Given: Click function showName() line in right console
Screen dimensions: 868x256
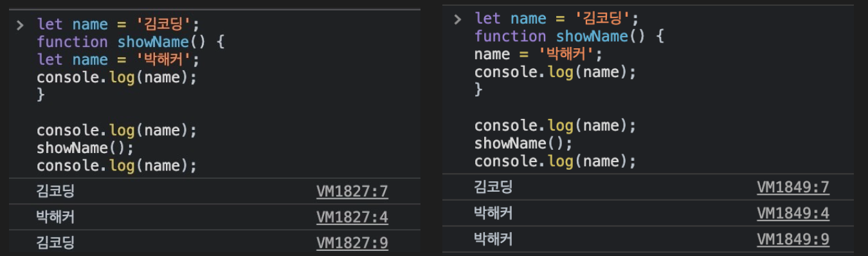Looking at the screenshot, I should (569, 36).
